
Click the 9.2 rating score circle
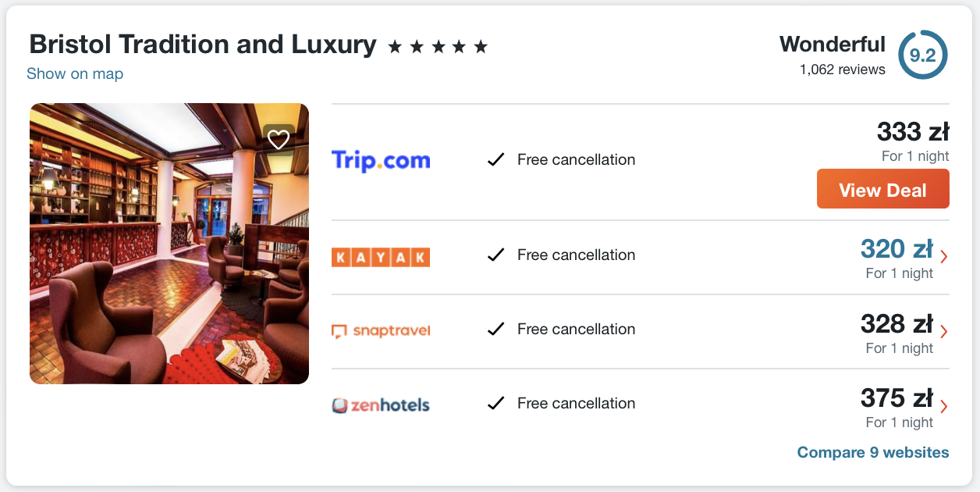(922, 55)
